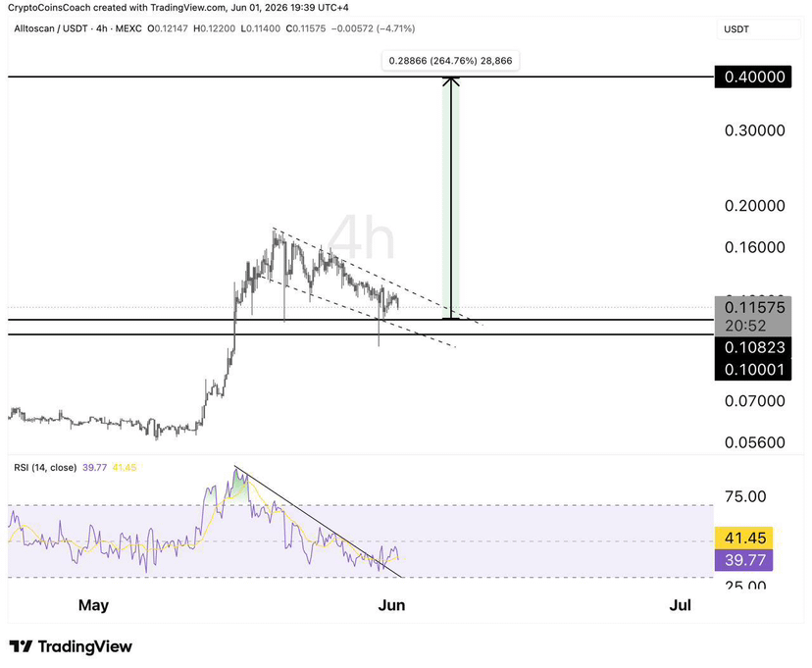Click the RSI (14, close) indicator title
812x668 pixels.
(45, 468)
